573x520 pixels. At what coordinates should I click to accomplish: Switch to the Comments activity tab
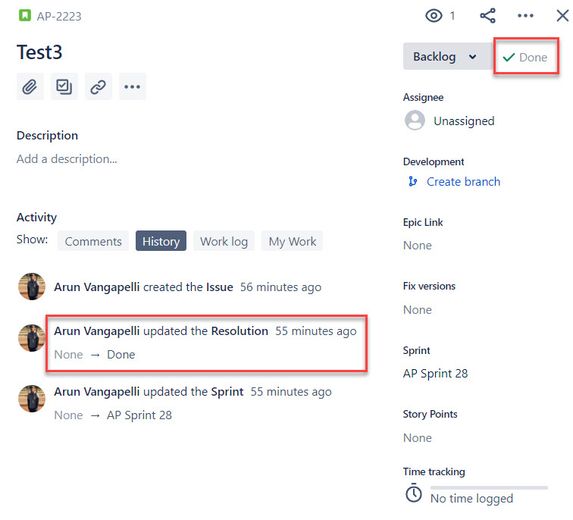[x=93, y=241]
